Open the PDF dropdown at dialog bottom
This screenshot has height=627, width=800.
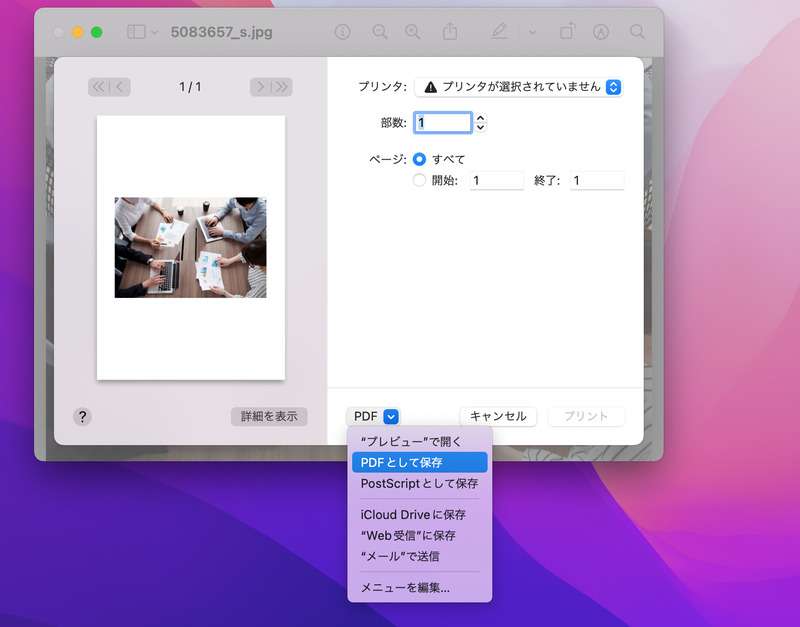point(372,416)
